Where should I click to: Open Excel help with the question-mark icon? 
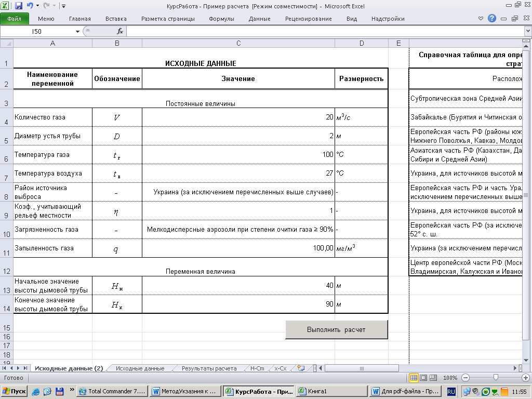[491, 18]
